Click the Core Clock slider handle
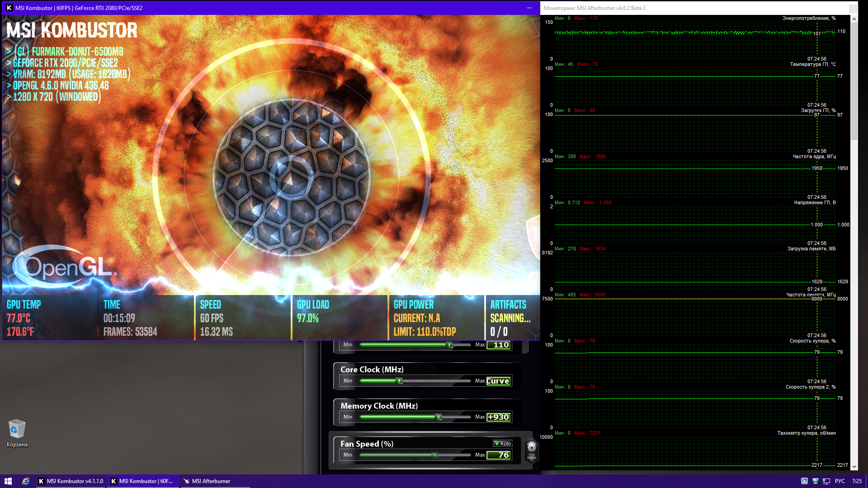 400,381
